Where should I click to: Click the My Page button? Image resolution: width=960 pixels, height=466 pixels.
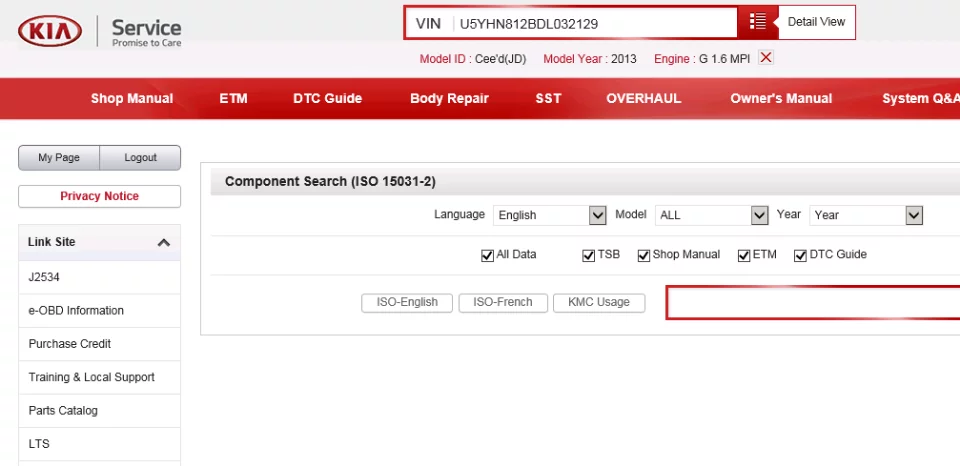[x=59, y=157]
